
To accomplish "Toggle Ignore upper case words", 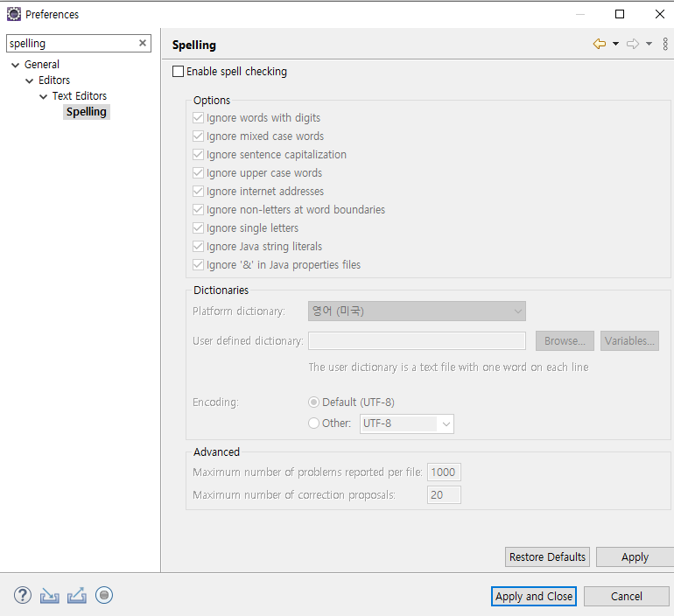I will [198, 173].
